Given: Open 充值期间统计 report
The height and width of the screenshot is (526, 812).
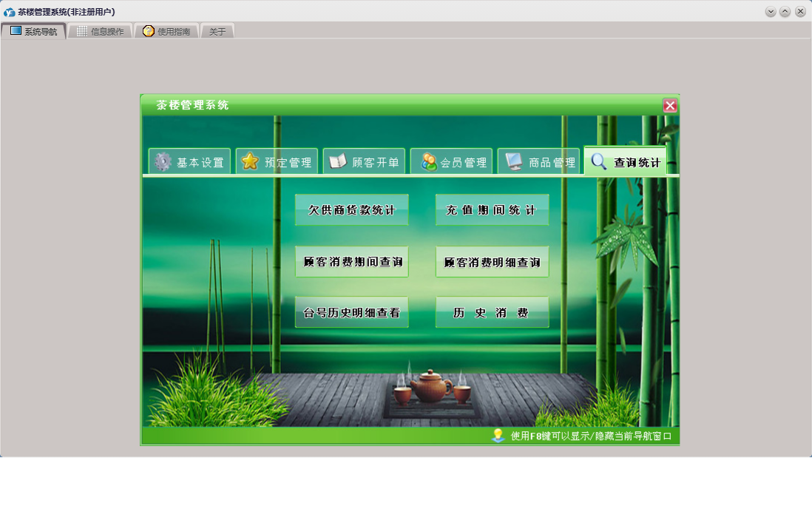Looking at the screenshot, I should point(492,210).
